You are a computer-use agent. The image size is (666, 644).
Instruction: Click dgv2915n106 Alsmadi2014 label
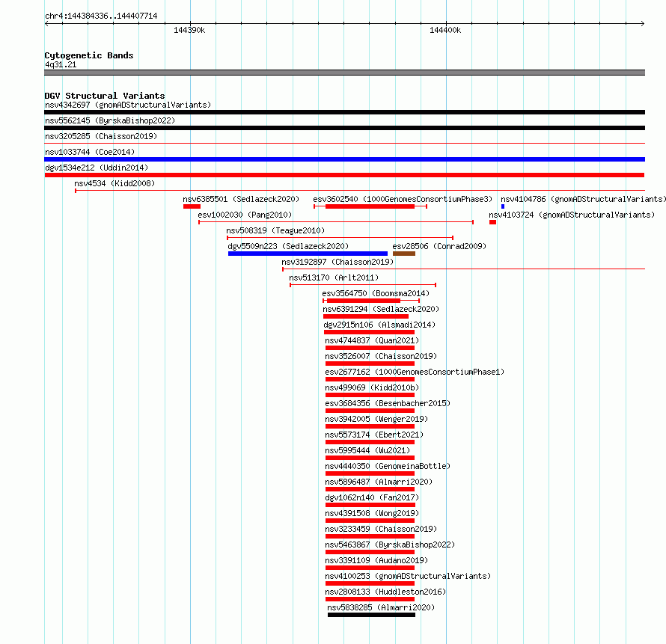tap(379, 325)
